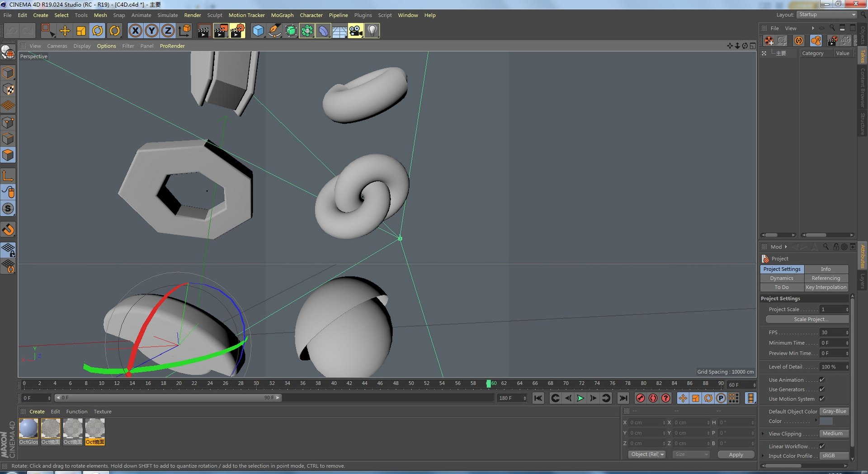Open Default Object Color dropdown
The width and height of the screenshot is (868, 474).
834,412
